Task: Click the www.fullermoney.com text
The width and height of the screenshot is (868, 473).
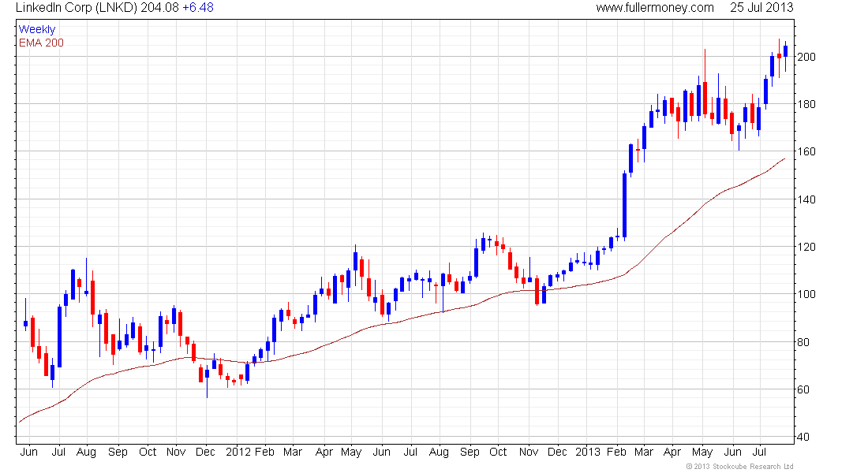Action: (655, 8)
